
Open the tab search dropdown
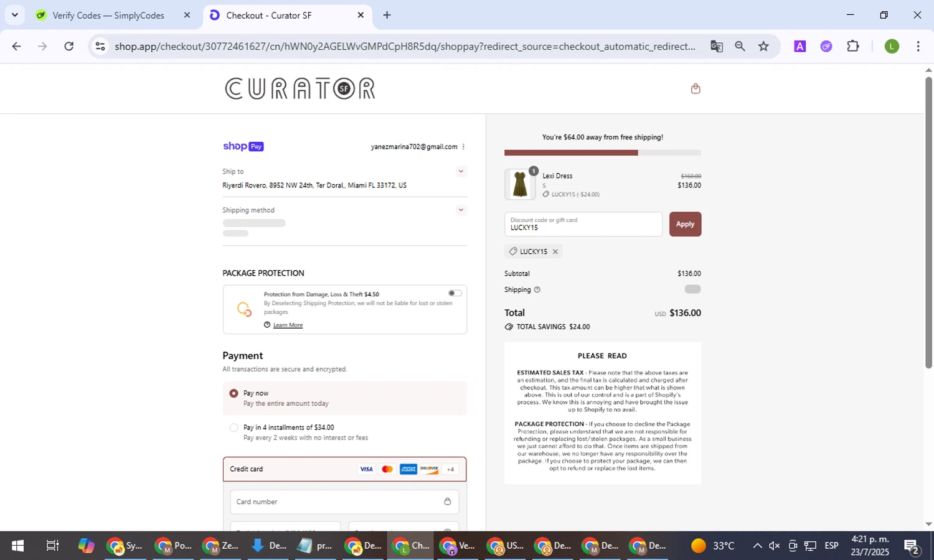click(x=14, y=15)
